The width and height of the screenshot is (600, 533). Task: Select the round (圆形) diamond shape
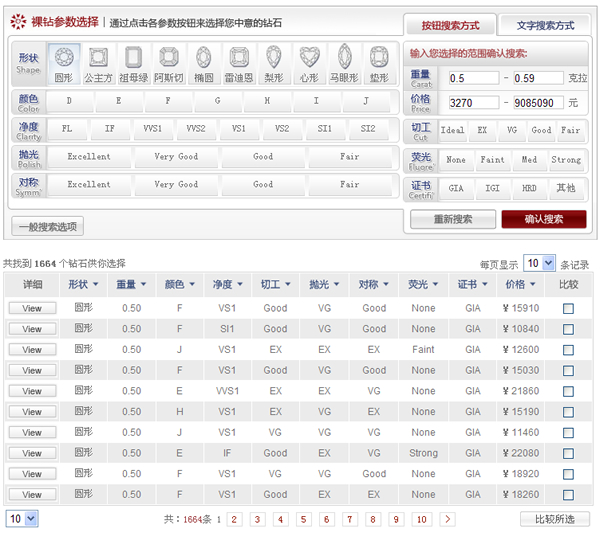tap(64, 64)
